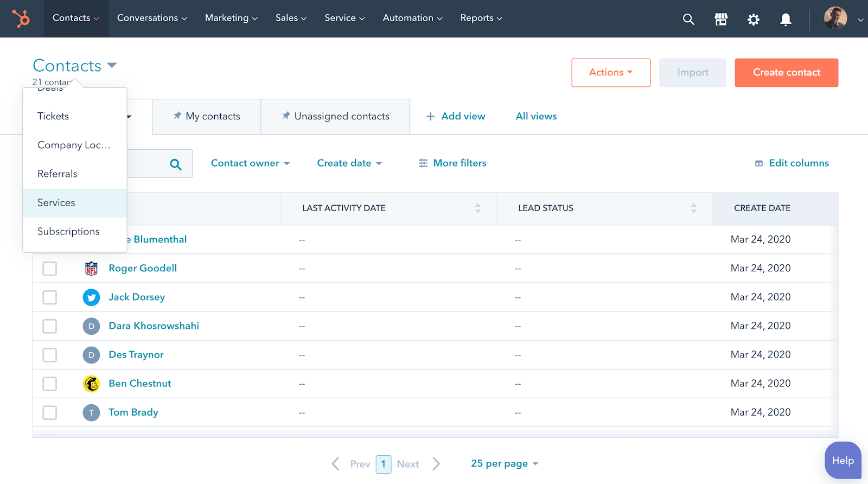Screen dimensions: 868x484
Task: Click Jack Dorsey's Twitter avatar
Action: (91, 297)
